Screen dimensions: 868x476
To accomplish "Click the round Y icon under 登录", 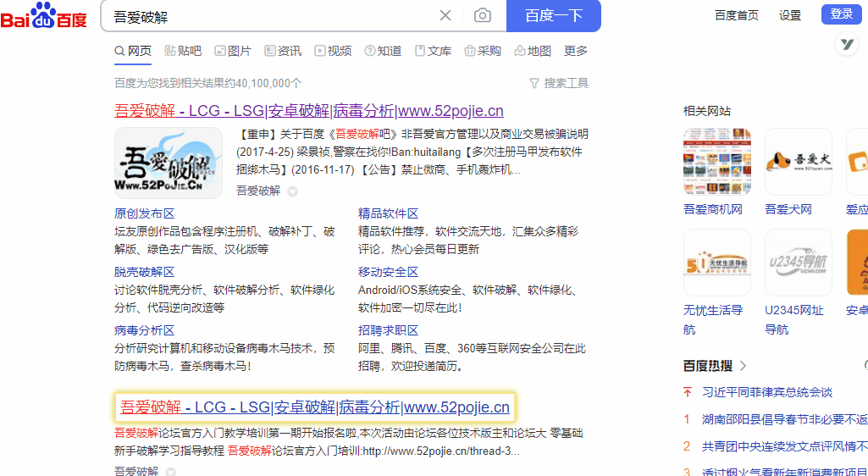I will pyautogui.click(x=847, y=44).
